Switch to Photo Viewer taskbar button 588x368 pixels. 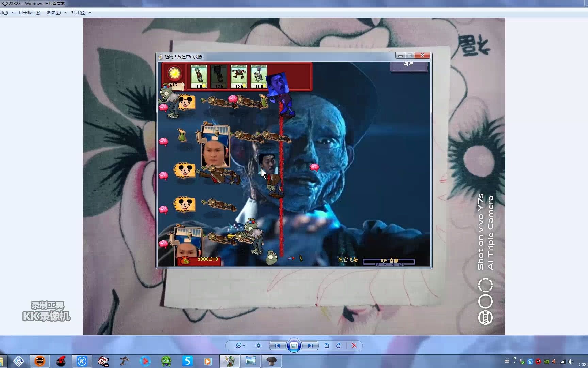pos(251,361)
